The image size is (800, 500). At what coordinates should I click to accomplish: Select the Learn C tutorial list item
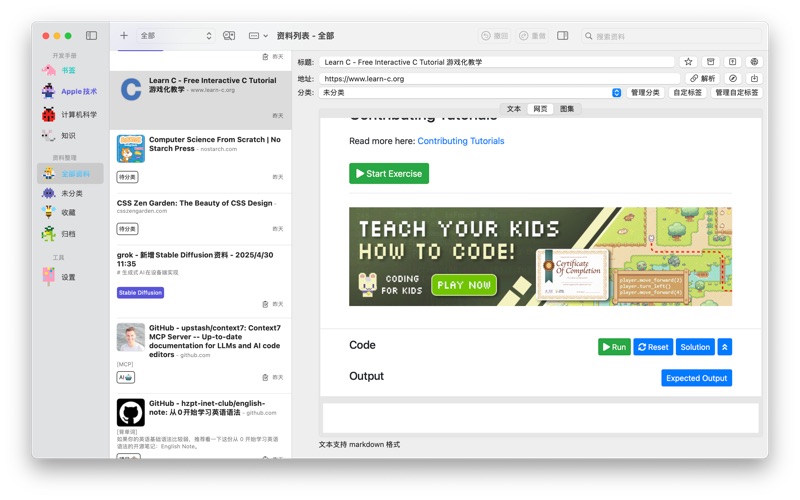coord(201,99)
